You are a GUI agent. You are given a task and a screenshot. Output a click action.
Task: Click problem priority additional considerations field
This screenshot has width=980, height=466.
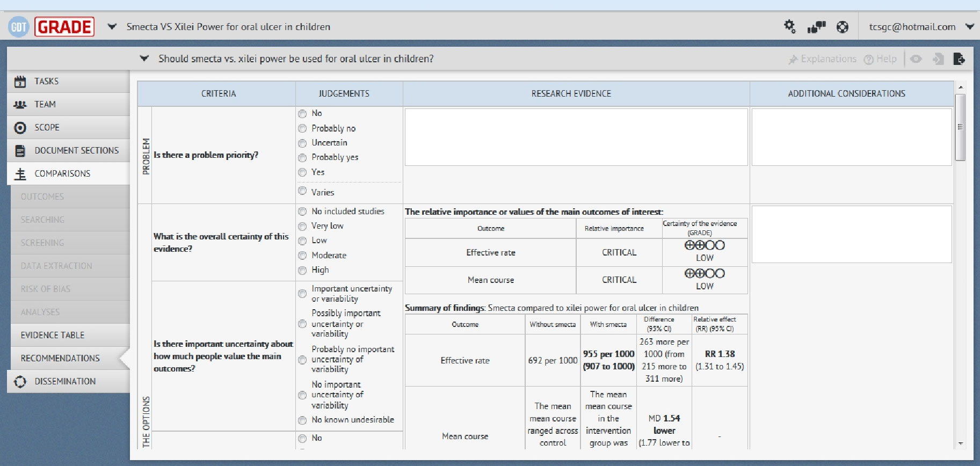(x=852, y=137)
